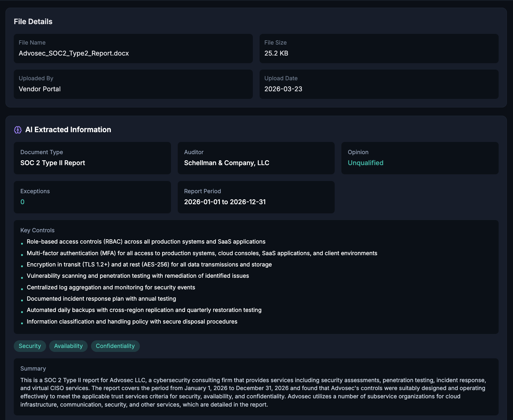Click the Vulnerability scanning control item
This screenshot has width=513, height=420.
coord(138,276)
